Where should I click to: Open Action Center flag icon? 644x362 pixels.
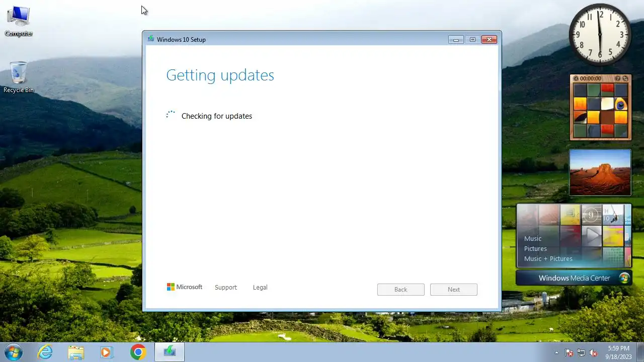[x=569, y=352]
